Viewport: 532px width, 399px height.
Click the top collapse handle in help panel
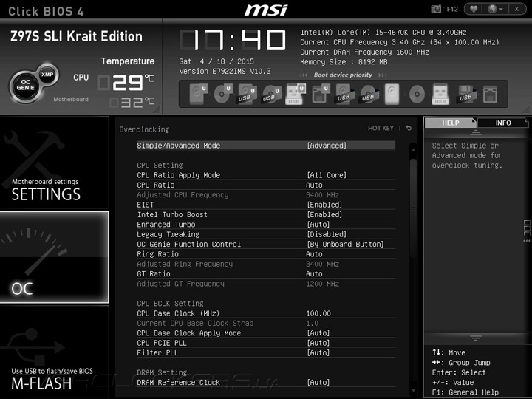pyautogui.click(x=476, y=133)
